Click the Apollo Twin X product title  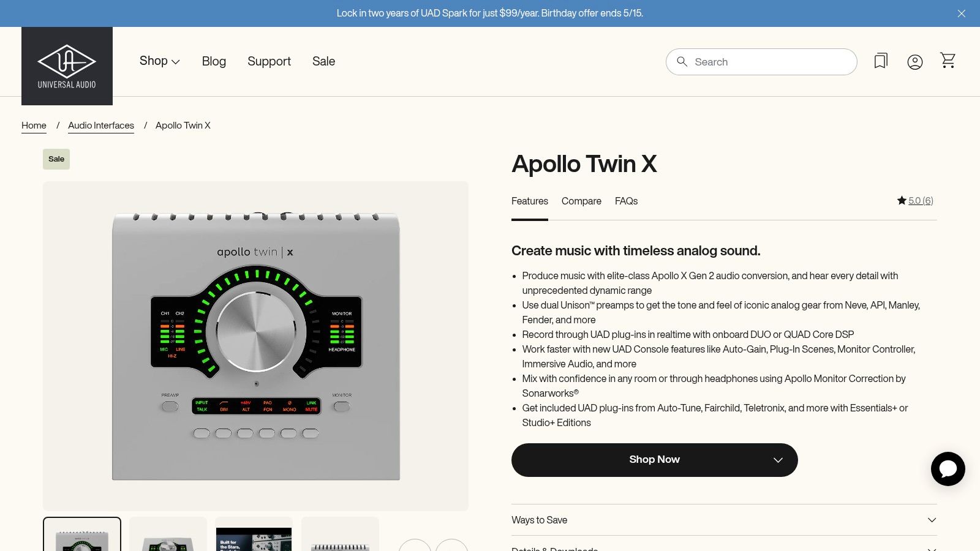tap(584, 164)
